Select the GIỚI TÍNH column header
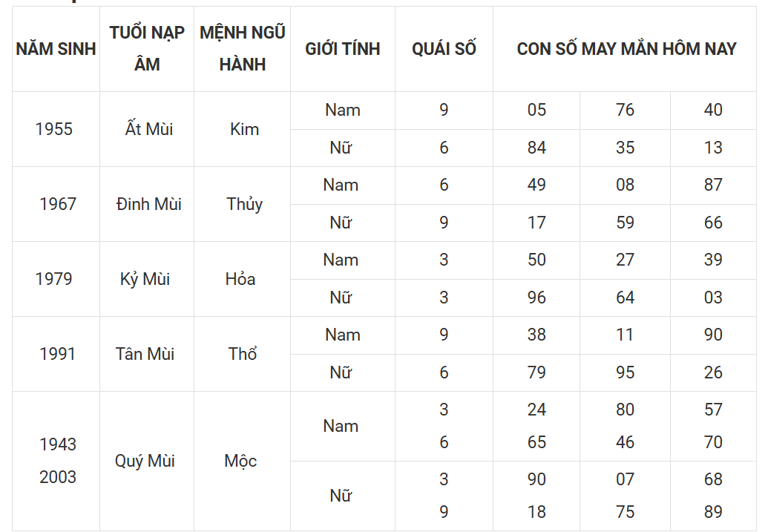Viewport: 768px width, 532px height. [343, 49]
